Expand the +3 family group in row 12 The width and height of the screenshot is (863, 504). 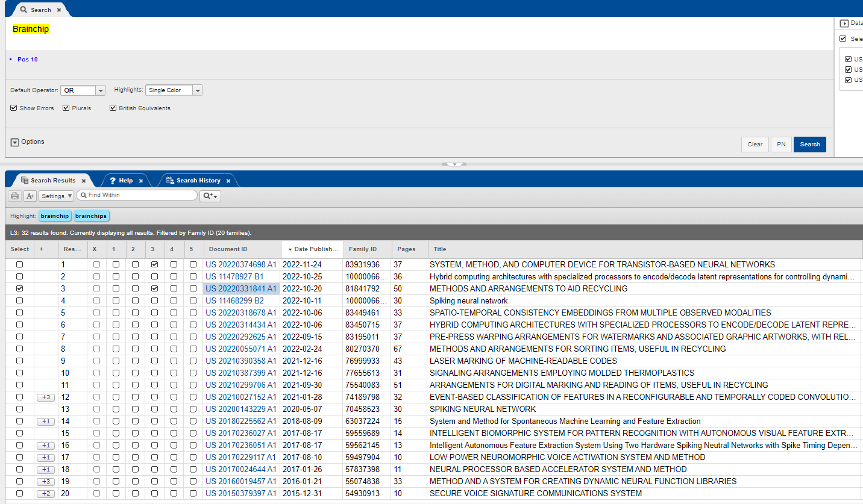coord(46,397)
